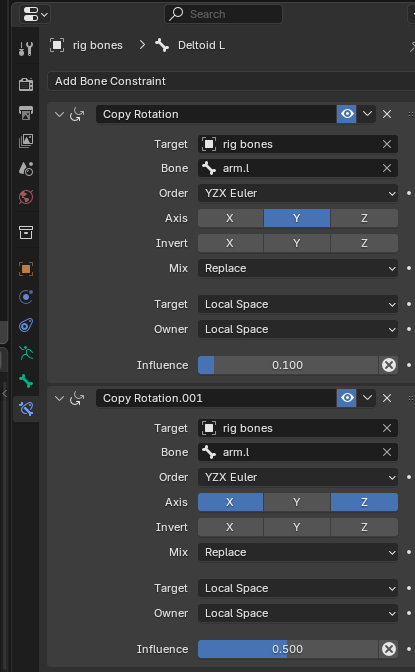Hide the first Copy Rotation constraint
The height and width of the screenshot is (672, 415).
coord(347,114)
